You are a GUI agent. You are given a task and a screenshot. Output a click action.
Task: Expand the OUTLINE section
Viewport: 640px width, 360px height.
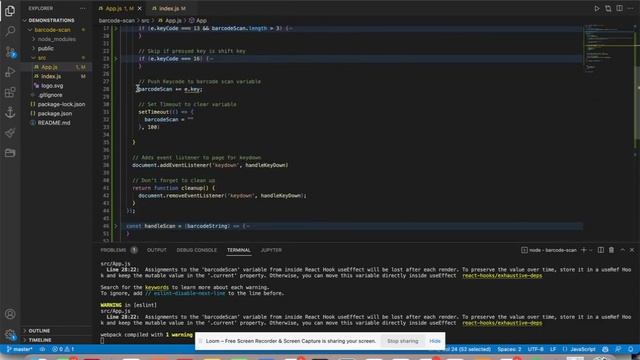39,331
